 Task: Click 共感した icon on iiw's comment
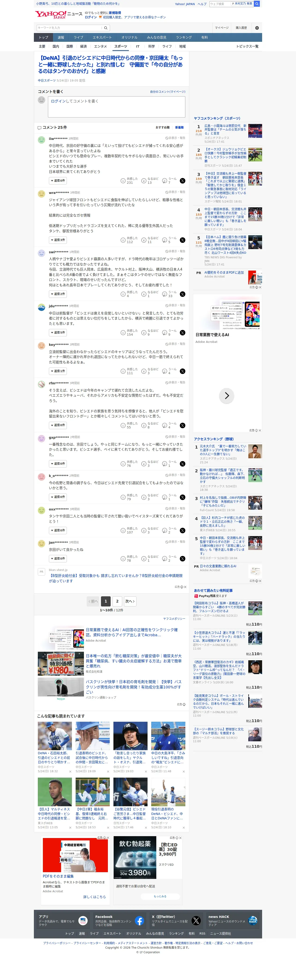pos(123,181)
